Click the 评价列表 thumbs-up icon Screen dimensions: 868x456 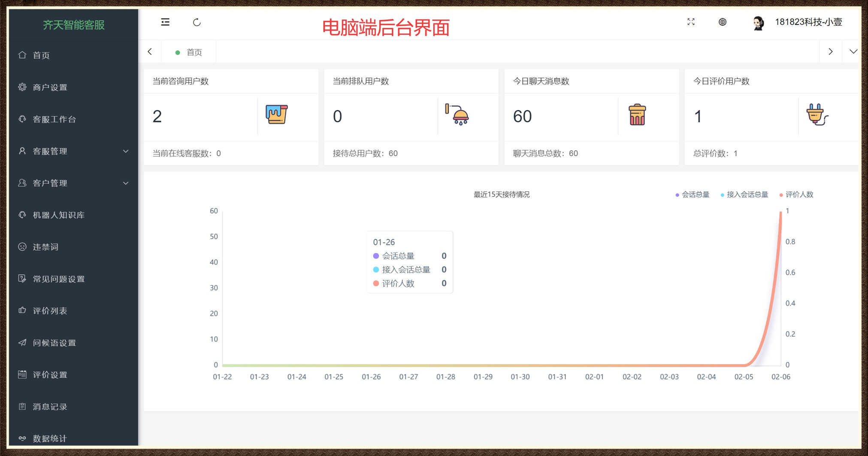click(x=22, y=310)
